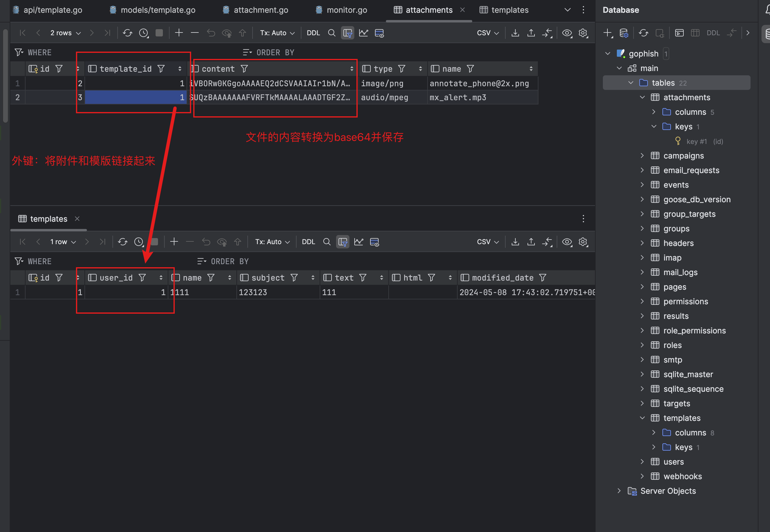Sort by modified_date column header
The height and width of the screenshot is (532, 770).
click(503, 278)
